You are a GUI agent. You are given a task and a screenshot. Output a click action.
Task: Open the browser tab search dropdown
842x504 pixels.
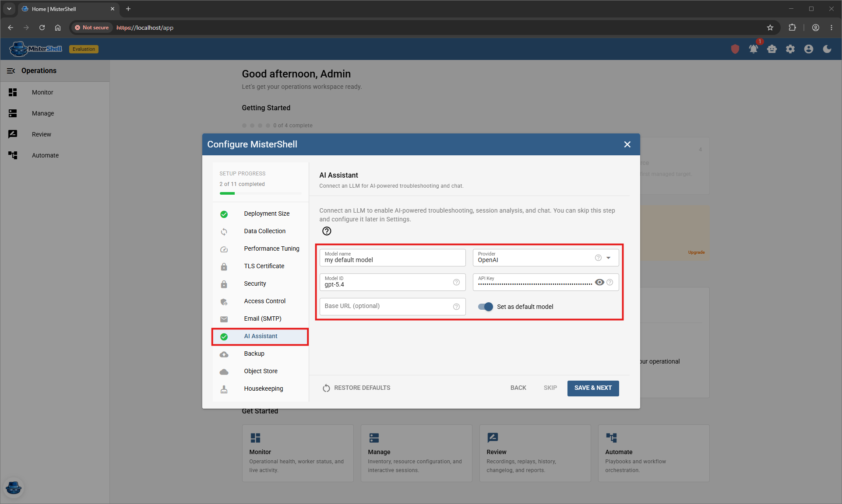(9, 9)
